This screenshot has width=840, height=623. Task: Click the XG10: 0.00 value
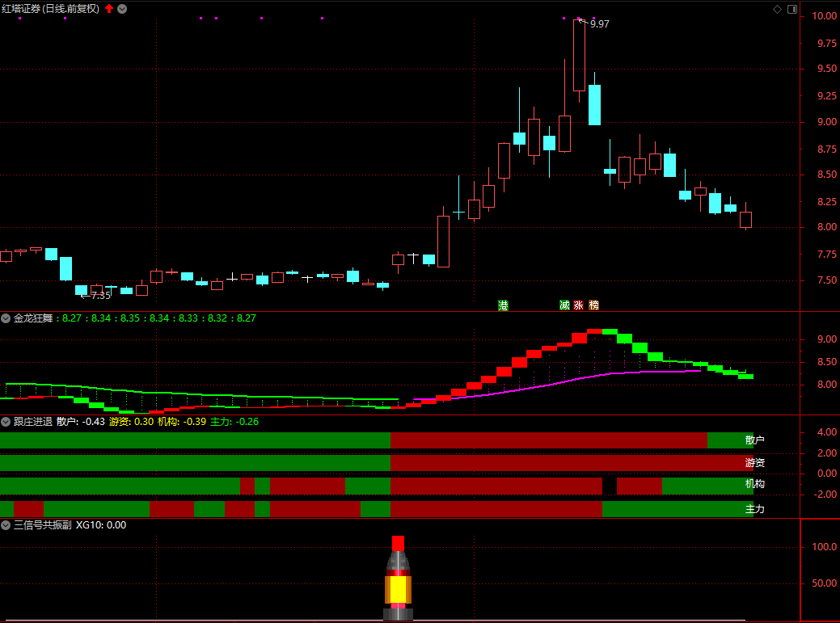tap(101, 525)
